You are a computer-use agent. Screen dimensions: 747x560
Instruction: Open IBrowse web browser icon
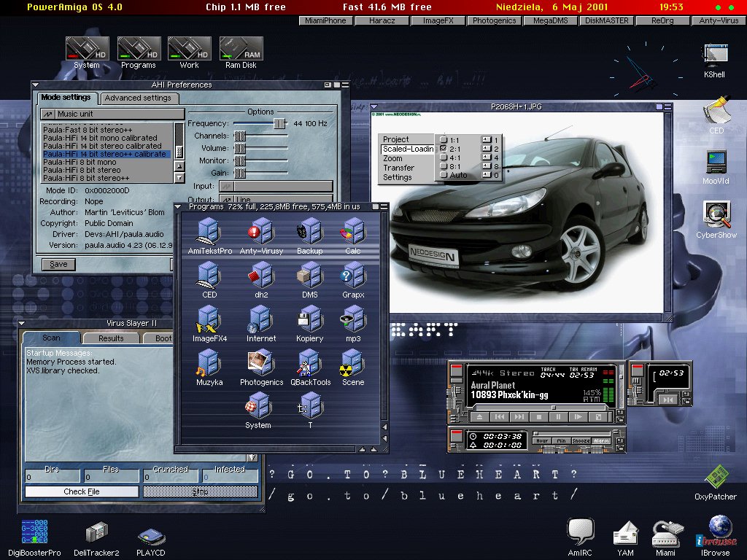[716, 536]
